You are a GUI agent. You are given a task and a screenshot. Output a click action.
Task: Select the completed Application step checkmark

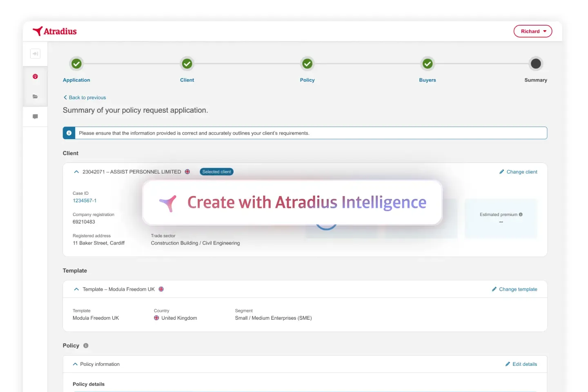pyautogui.click(x=76, y=64)
